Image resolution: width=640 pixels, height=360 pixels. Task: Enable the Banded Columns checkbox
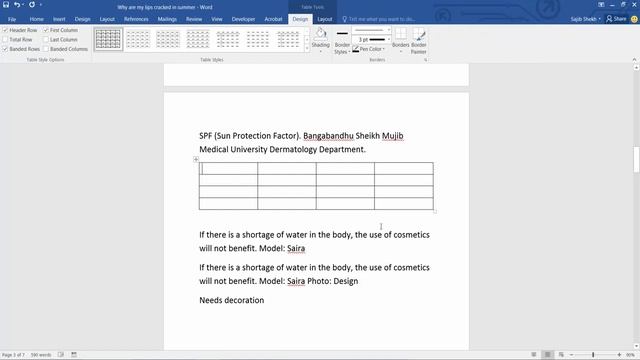point(65,49)
